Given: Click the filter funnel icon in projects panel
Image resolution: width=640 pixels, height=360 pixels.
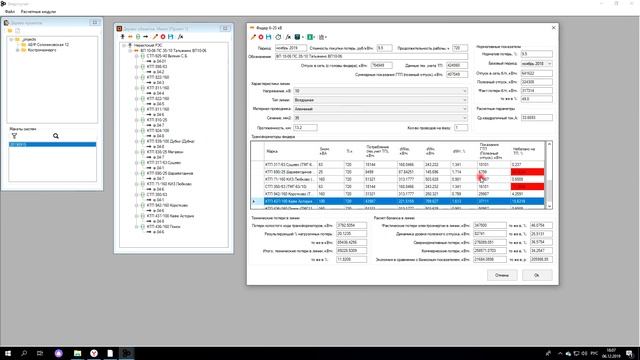Looking at the screenshot, I should click(14, 136).
